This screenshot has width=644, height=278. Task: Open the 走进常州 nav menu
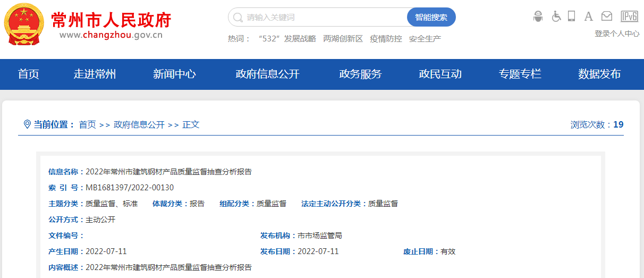pos(95,74)
